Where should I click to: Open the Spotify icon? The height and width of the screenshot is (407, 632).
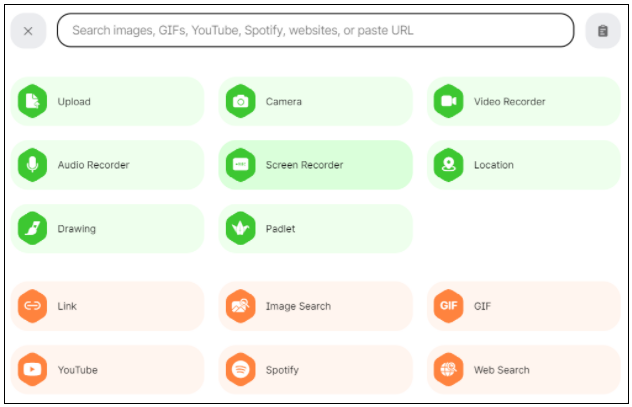241,370
